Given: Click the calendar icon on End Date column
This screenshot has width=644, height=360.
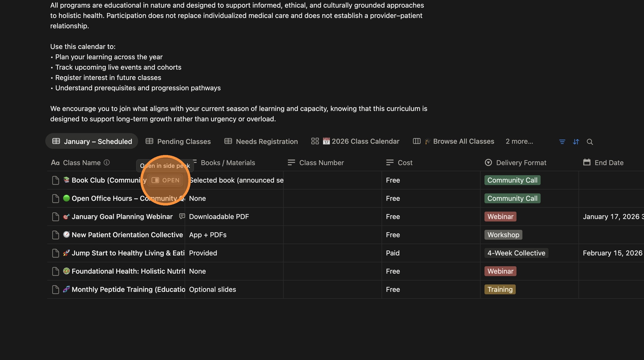Looking at the screenshot, I should [x=587, y=162].
